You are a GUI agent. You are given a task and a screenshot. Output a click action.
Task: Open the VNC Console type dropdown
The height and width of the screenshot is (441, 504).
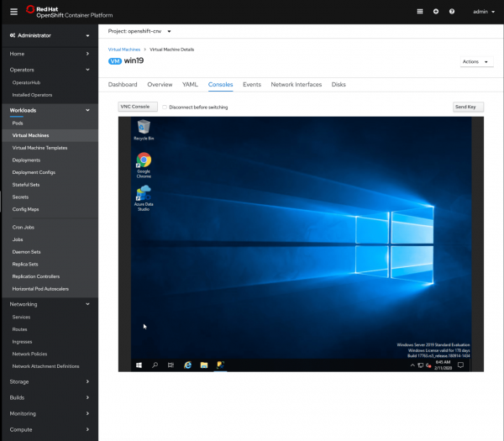point(138,107)
